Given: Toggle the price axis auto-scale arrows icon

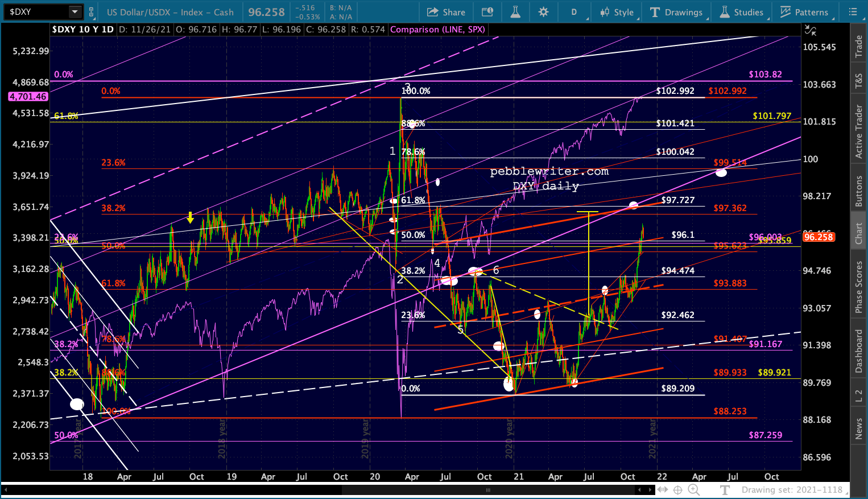Looking at the screenshot, I should pos(811,30).
